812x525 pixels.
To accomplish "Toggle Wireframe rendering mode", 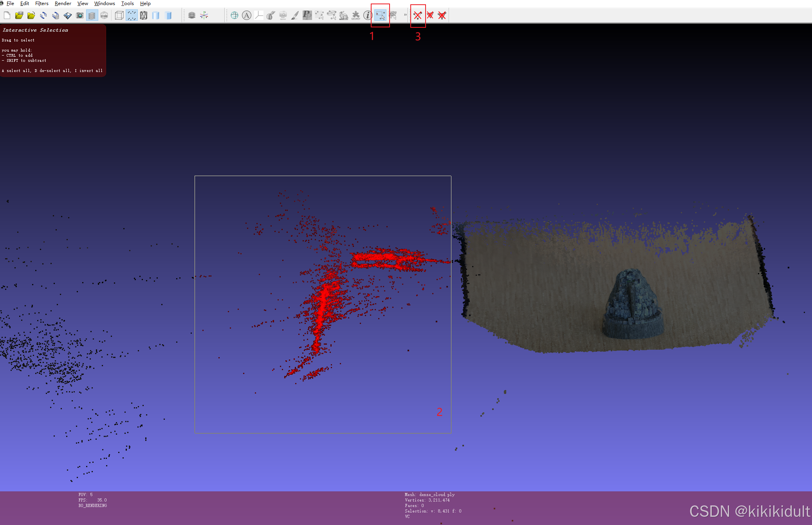I will click(144, 15).
